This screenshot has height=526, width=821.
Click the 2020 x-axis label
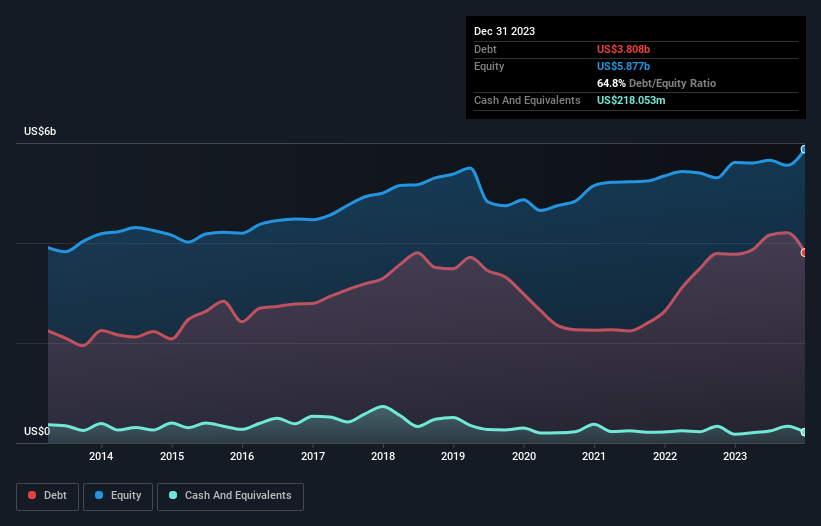pos(524,456)
